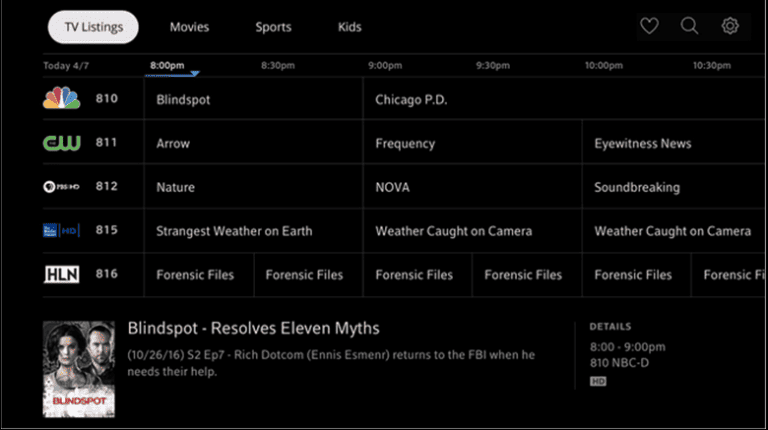This screenshot has width=768, height=430.
Task: Click channel number 812
Action: (107, 186)
